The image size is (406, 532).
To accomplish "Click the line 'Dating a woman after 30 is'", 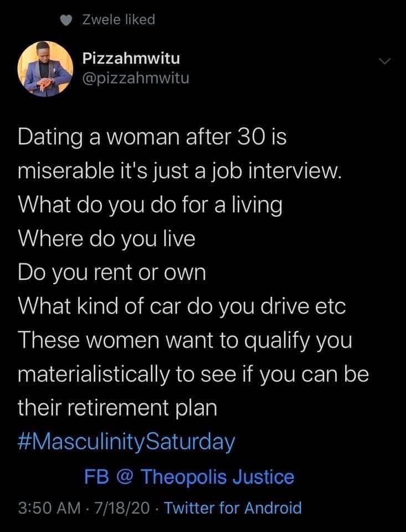I will pyautogui.click(x=152, y=137).
